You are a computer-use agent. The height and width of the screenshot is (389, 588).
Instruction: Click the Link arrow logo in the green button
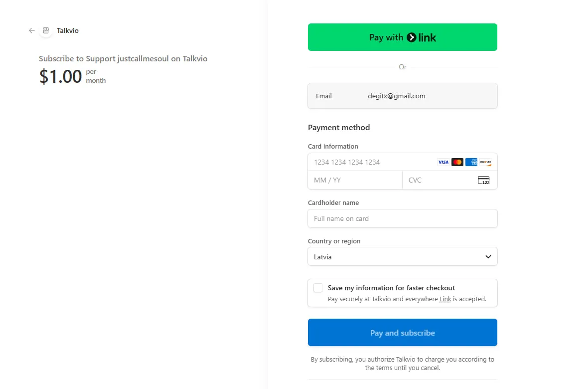(412, 37)
